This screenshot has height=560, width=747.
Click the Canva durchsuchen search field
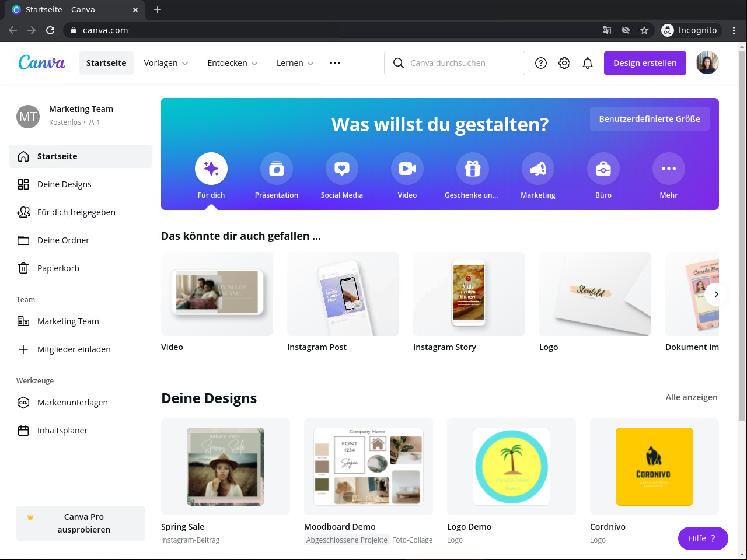pyautogui.click(x=455, y=63)
